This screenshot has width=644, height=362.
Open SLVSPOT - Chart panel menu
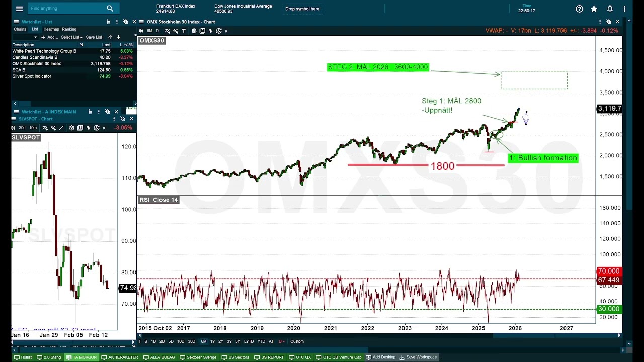pos(14,119)
